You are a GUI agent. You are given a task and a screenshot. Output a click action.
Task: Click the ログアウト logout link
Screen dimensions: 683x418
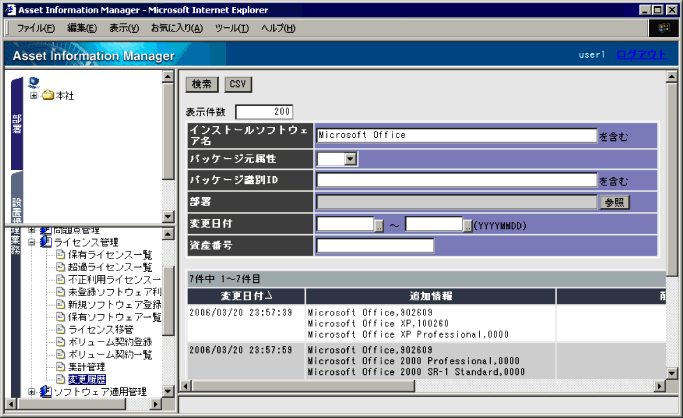[641, 54]
